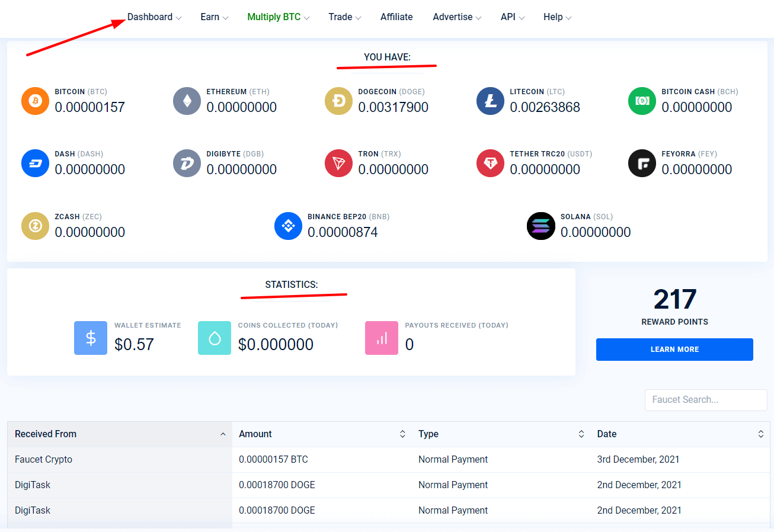Sort table by Type column
774x532 pixels.
(x=501, y=434)
